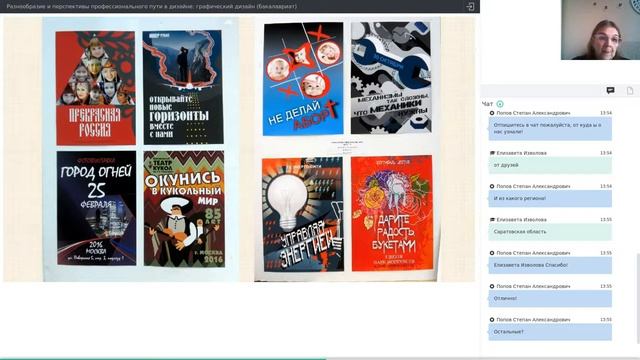640x360 pixels.
Task: Click the 'Отлично!' chat message
Action: point(550,299)
